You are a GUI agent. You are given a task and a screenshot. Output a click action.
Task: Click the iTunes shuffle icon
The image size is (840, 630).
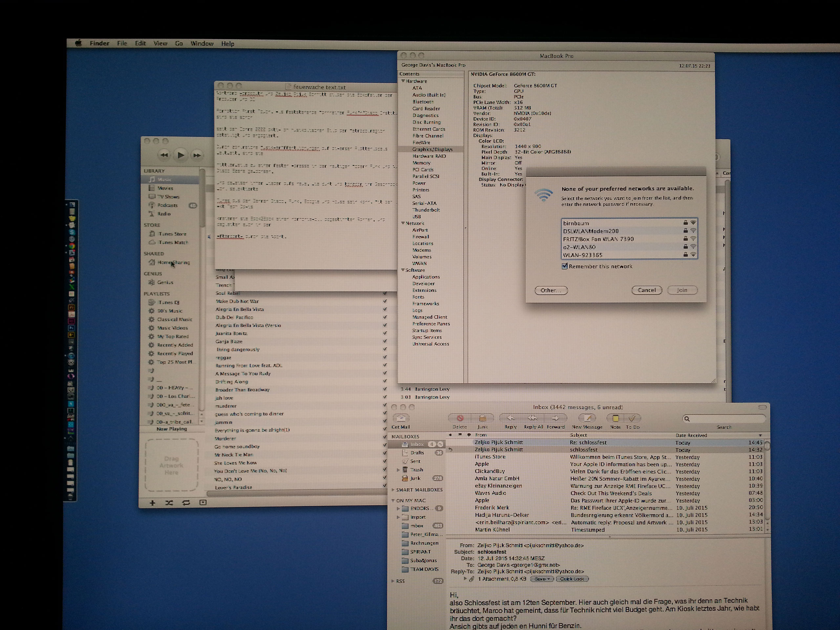(x=169, y=503)
